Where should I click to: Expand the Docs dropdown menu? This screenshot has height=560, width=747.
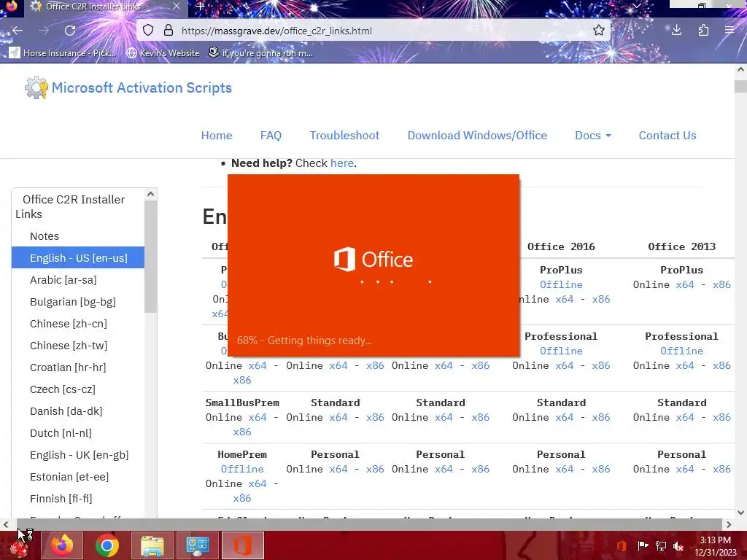(592, 135)
